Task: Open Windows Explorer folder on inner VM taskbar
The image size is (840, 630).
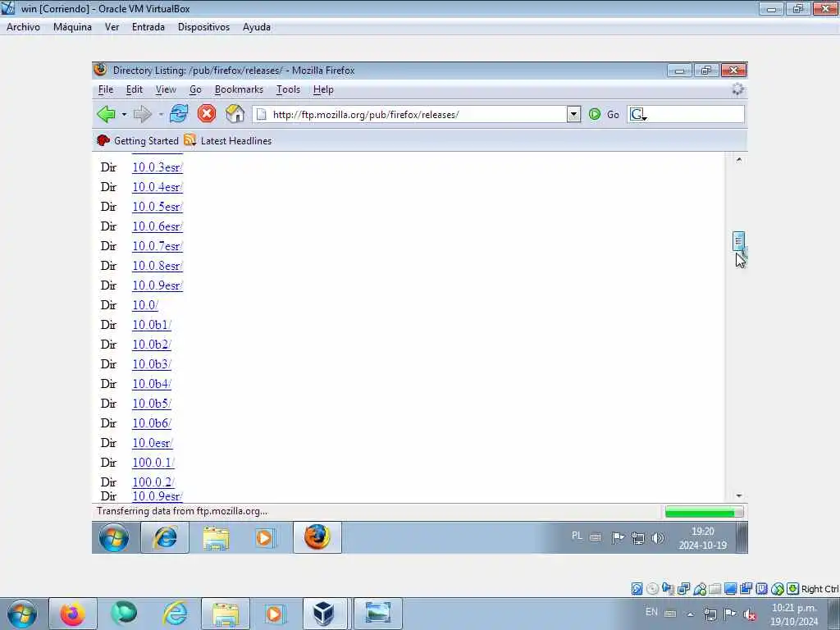Action: pos(216,537)
